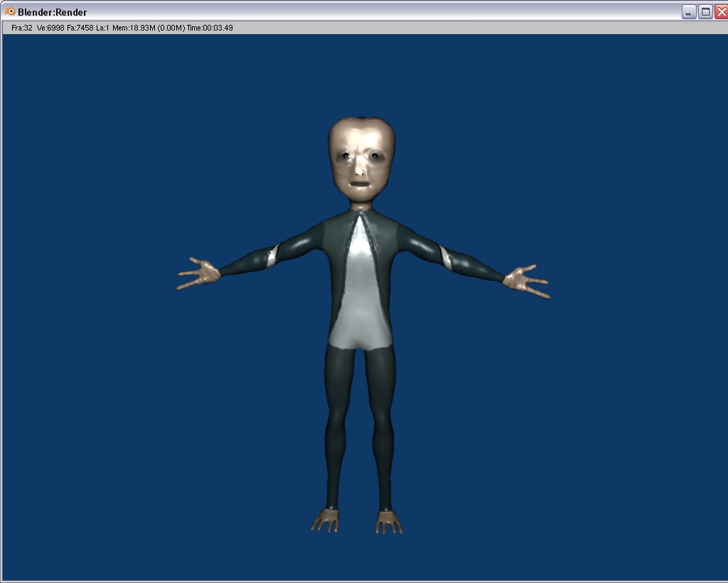The image size is (728, 583).
Task: Click the 'Mem:18.93M (0.00M)' memory readout
Action: 149,28
